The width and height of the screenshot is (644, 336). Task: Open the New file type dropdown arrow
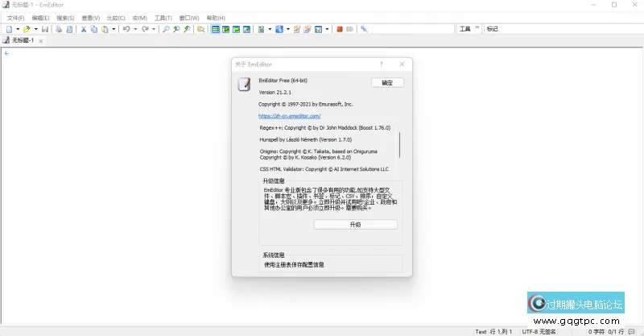point(17,29)
